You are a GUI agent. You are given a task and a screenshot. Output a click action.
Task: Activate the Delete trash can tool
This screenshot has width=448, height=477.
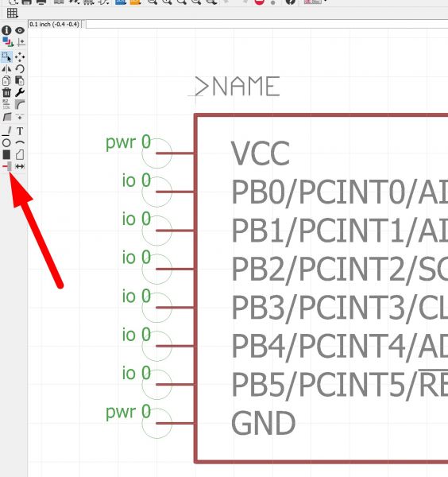6,92
